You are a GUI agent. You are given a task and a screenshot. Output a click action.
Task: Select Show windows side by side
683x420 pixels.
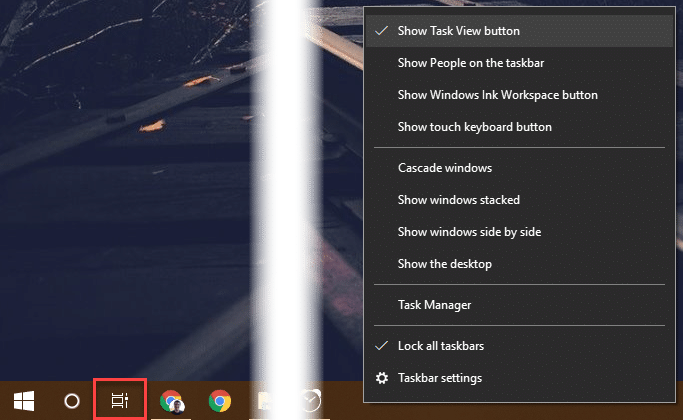tap(519, 232)
